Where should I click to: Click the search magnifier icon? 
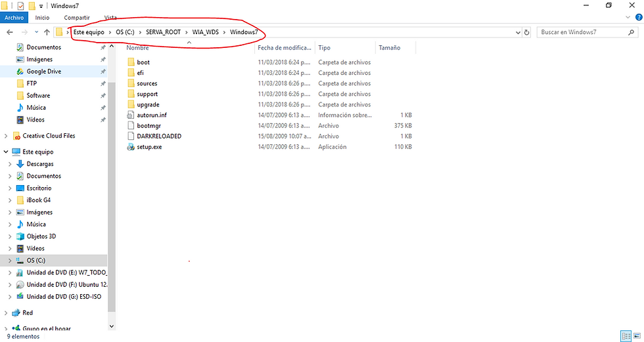click(631, 32)
